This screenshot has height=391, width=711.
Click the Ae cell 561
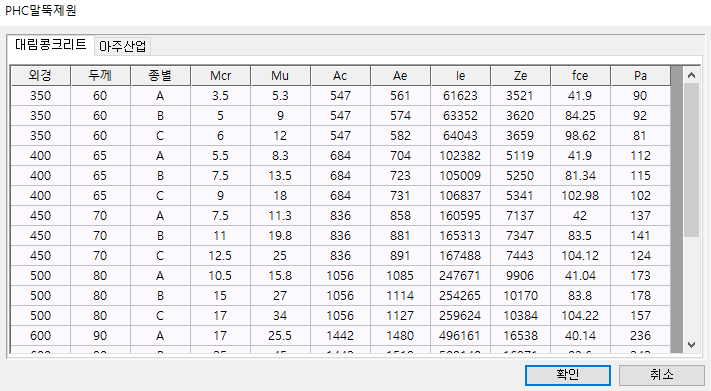[401, 96]
